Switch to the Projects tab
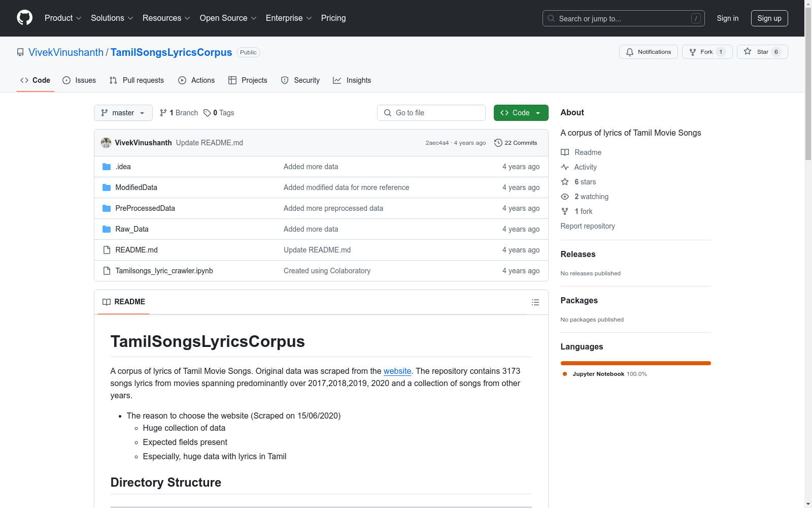 248,80
